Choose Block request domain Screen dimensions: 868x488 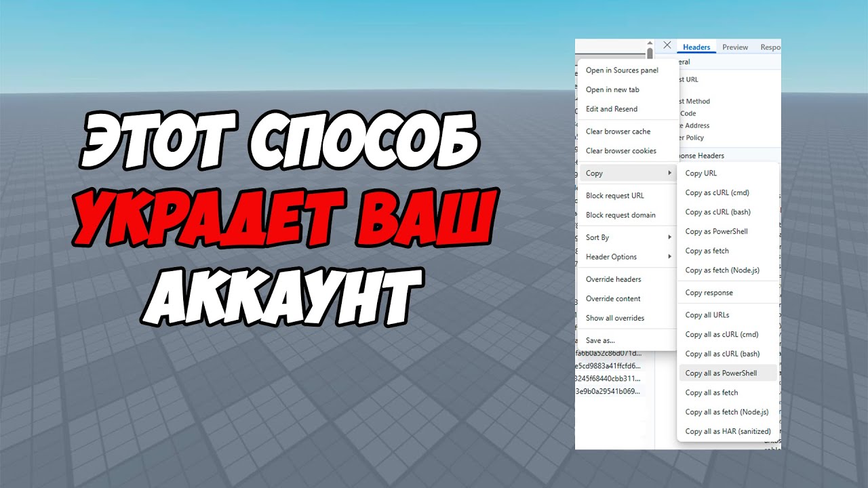(x=620, y=216)
